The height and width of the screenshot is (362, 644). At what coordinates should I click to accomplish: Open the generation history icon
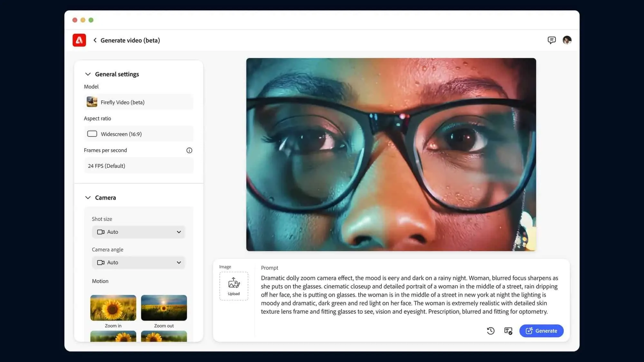pos(491,330)
